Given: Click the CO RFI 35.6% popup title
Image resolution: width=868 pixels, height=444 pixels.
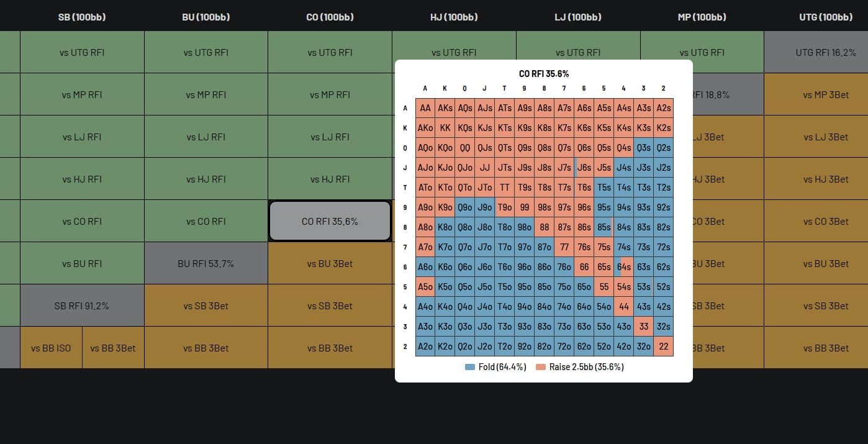Looking at the screenshot, I should pyautogui.click(x=544, y=73).
